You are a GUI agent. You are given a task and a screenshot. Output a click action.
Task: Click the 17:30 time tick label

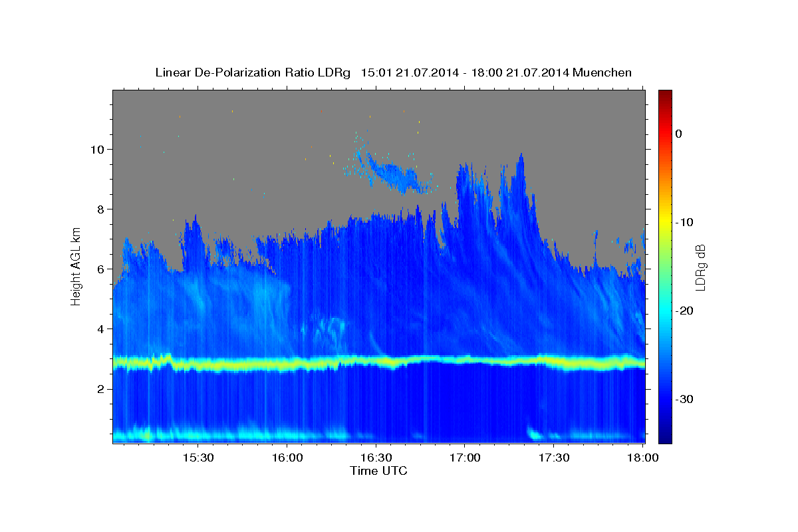[x=553, y=458]
